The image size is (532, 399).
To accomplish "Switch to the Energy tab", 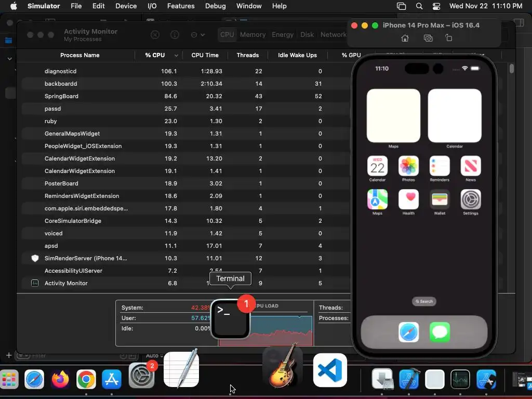I will (x=283, y=35).
